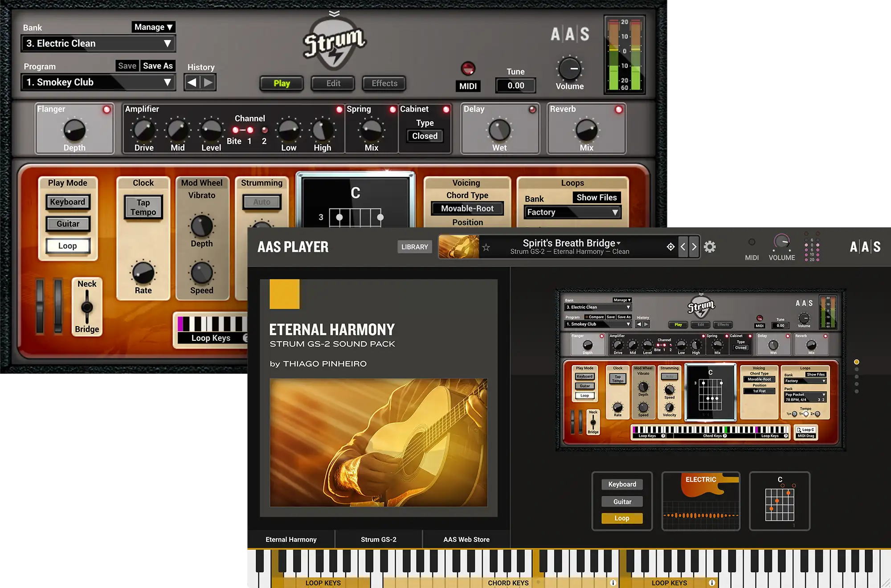The image size is (891, 588).
Task: Click History back arrow in Strum
Action: point(192,82)
